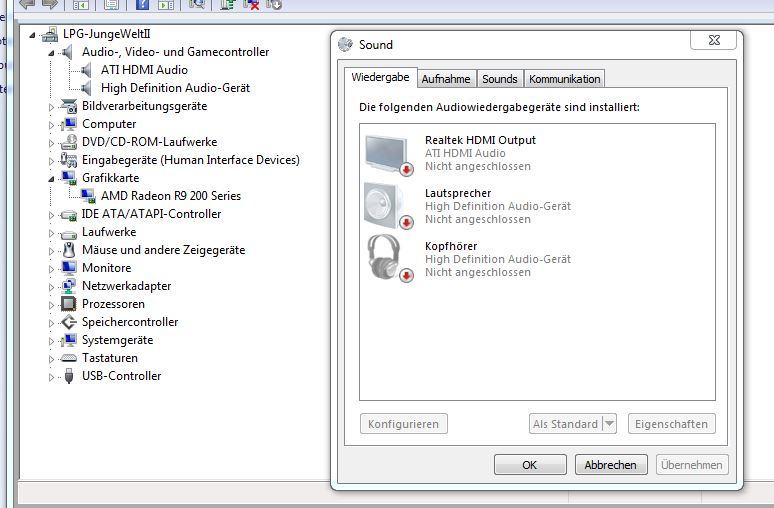Image resolution: width=774 pixels, height=508 pixels.
Task: Click the Mäuse und andere Zeigegeräte mouse icon
Action: pyautogui.click(x=69, y=250)
